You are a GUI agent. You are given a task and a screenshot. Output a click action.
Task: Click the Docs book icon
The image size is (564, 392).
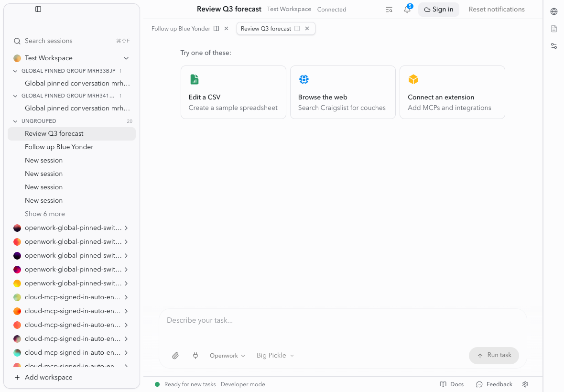[443, 384]
